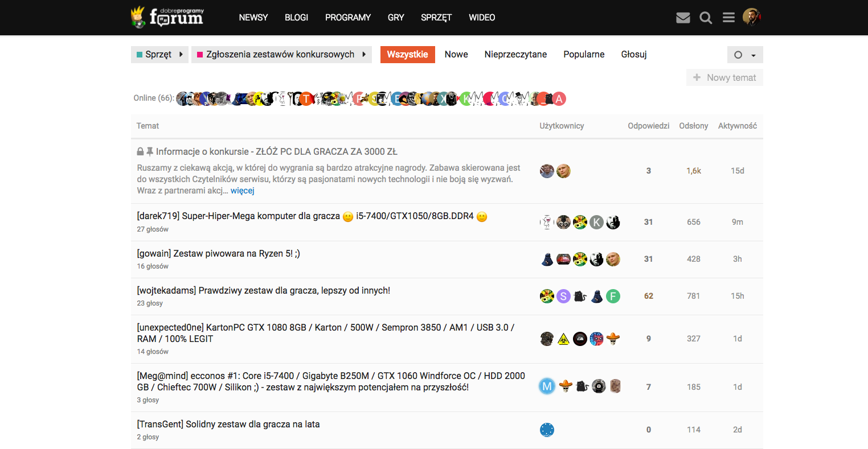Click the EA logo avatar in unexpected0ne row
Viewport: 868px width, 449px height.
[580, 339]
